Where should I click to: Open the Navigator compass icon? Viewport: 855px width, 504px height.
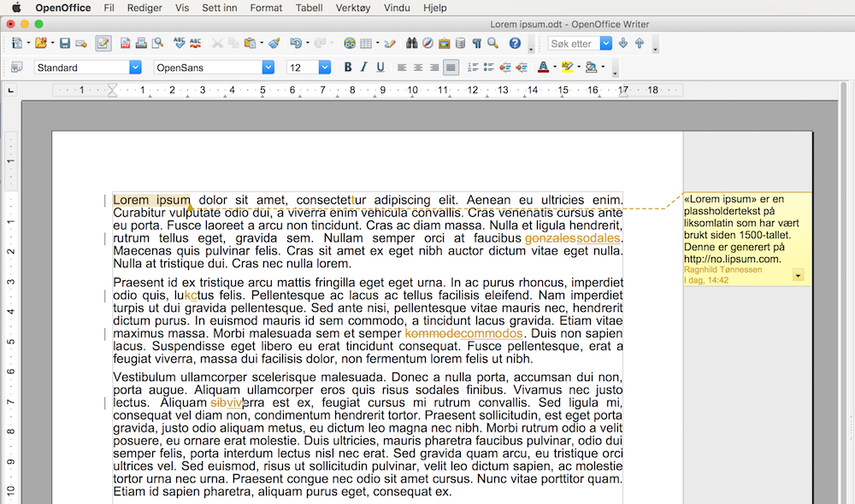(x=427, y=43)
